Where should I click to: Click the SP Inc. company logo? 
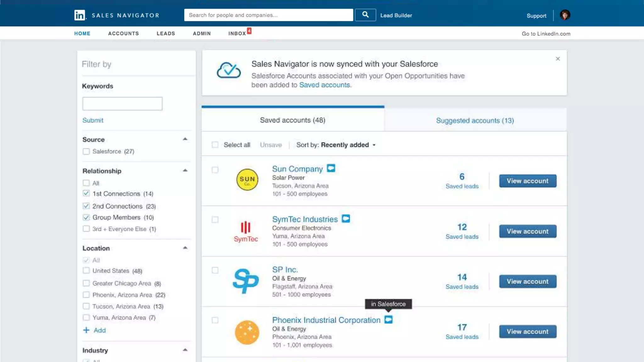pyautogui.click(x=246, y=281)
